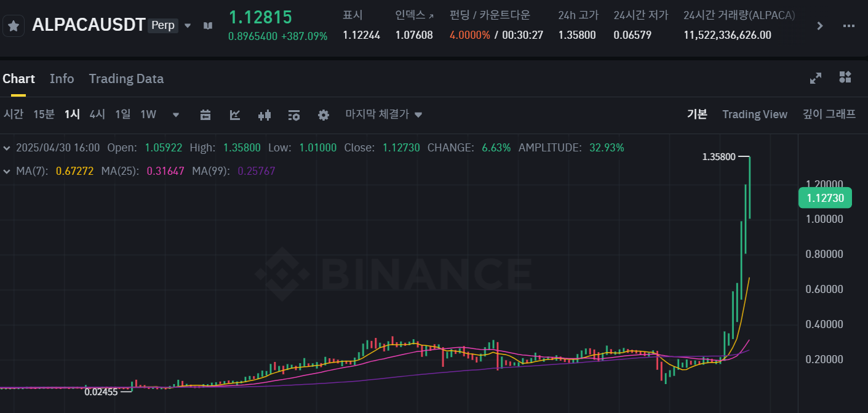Collapse the MA indicator legend row
868x413 pixels.
[7, 171]
